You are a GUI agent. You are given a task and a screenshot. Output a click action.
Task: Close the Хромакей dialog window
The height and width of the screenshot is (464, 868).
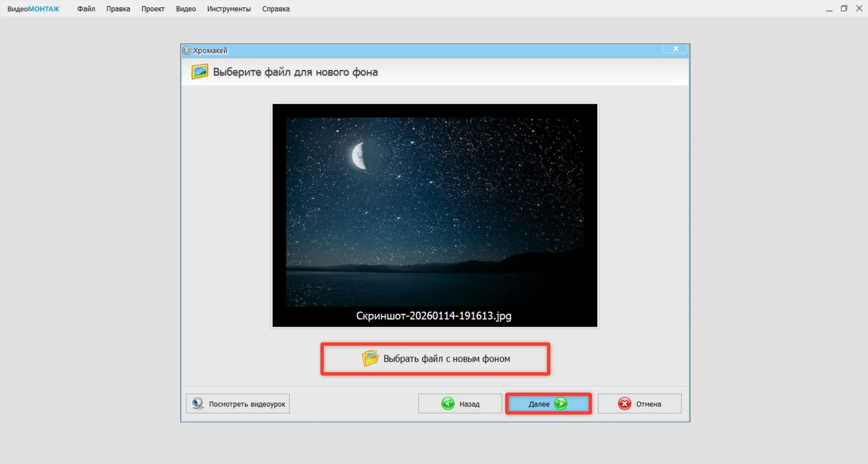click(675, 49)
